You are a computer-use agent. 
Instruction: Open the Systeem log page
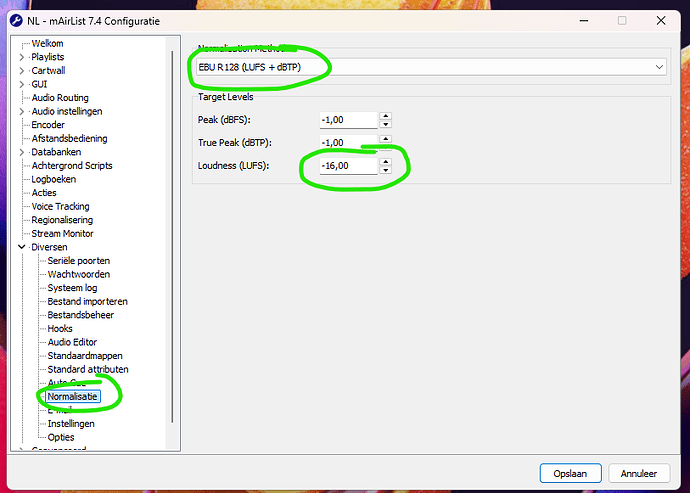tap(72, 288)
